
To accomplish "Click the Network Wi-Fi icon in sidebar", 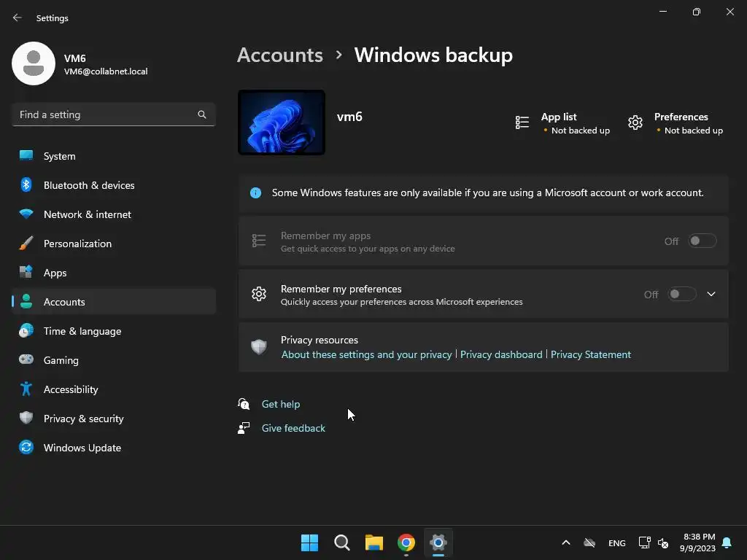I will tap(26, 214).
